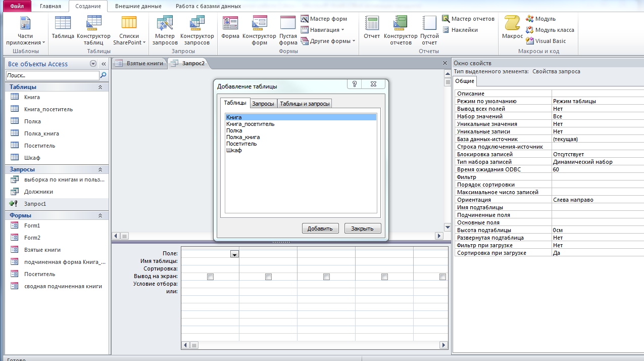
Task: Launch Мастер запросов
Action: (x=165, y=30)
